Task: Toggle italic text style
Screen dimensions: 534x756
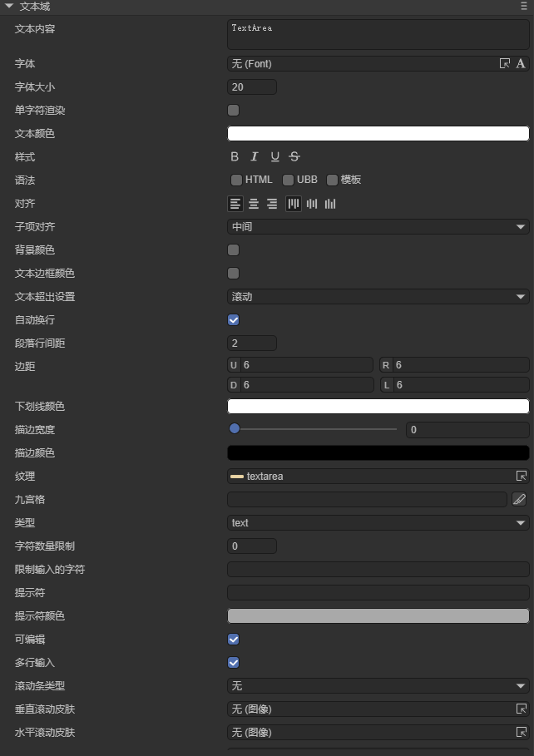Action: (255, 156)
